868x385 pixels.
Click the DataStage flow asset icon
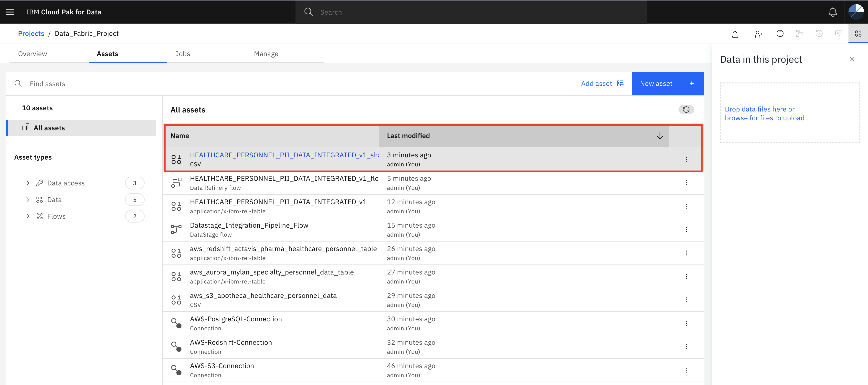pyautogui.click(x=176, y=230)
